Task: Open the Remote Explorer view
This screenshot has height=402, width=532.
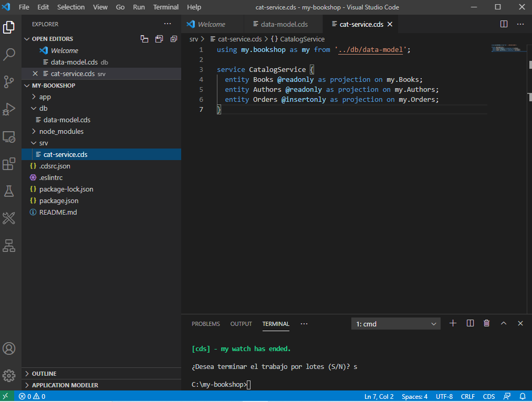Action: [x=9, y=137]
